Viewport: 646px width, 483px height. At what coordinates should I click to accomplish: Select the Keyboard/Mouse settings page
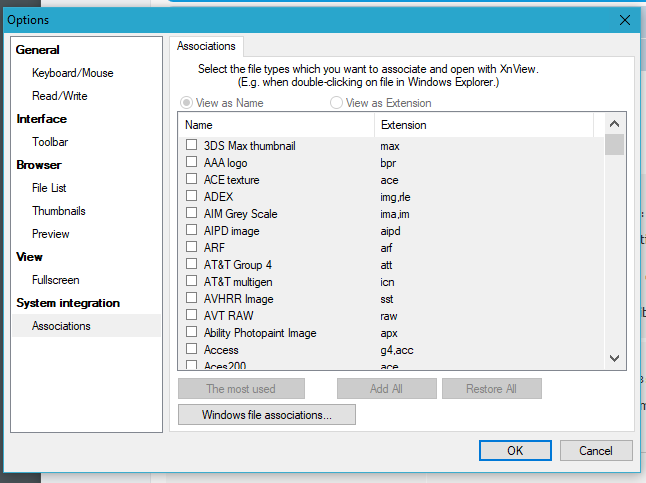(x=72, y=73)
